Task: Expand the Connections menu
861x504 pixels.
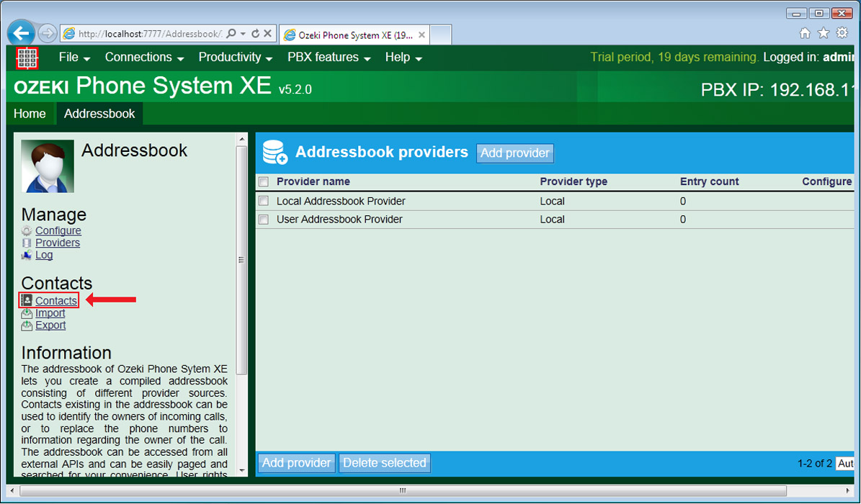Action: coord(144,57)
